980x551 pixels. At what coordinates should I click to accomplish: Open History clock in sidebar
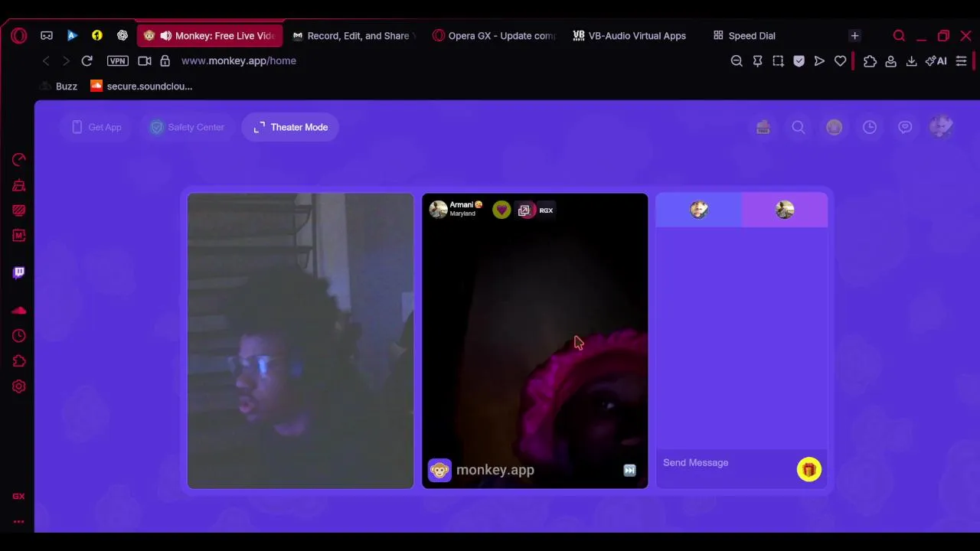tap(19, 336)
